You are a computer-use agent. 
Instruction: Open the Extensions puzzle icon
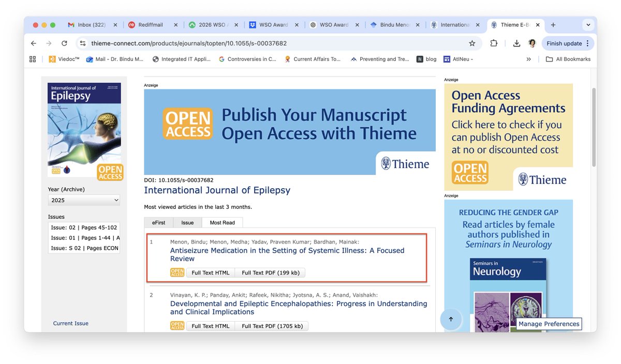pyautogui.click(x=494, y=43)
